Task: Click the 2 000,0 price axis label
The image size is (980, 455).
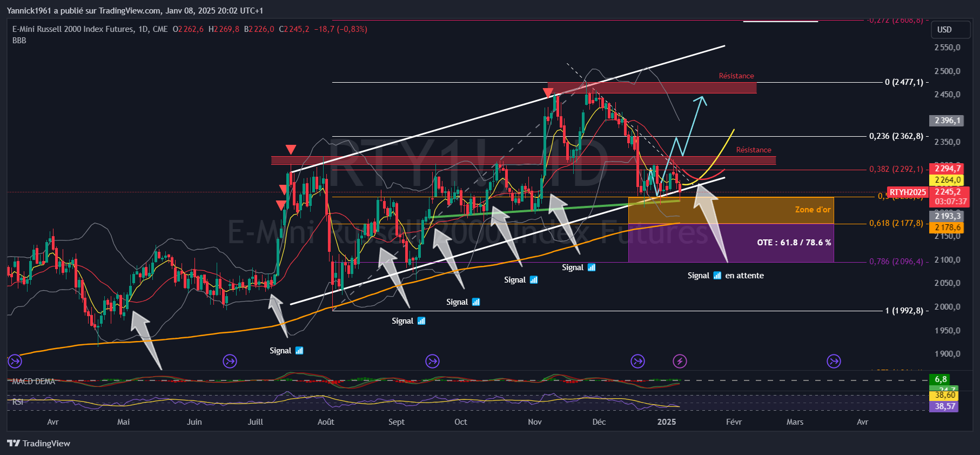Action: tap(948, 307)
